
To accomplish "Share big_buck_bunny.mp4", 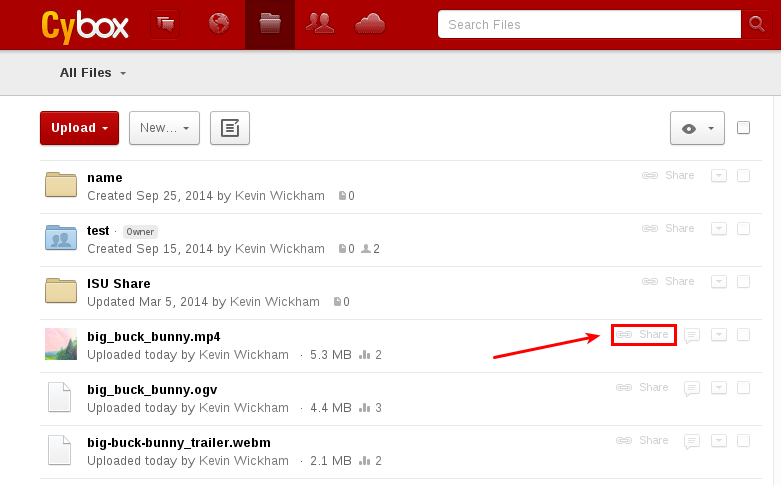I will [642, 334].
